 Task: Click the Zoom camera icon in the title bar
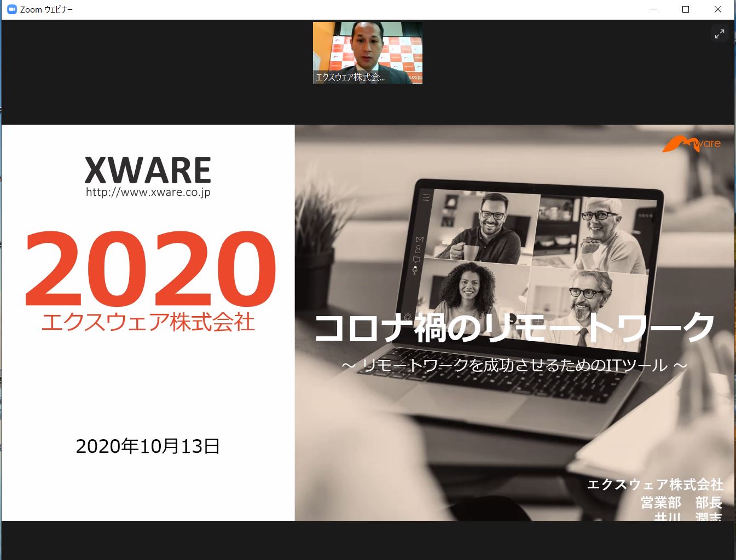click(x=12, y=9)
